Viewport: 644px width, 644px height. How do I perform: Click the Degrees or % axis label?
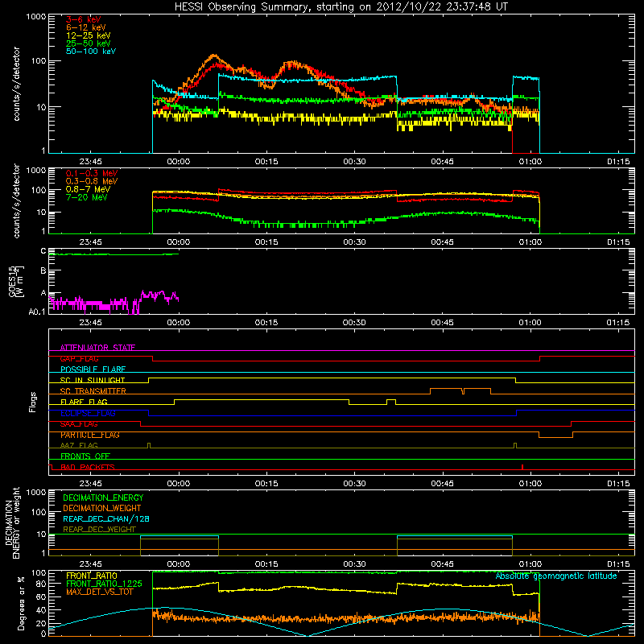[22, 603]
